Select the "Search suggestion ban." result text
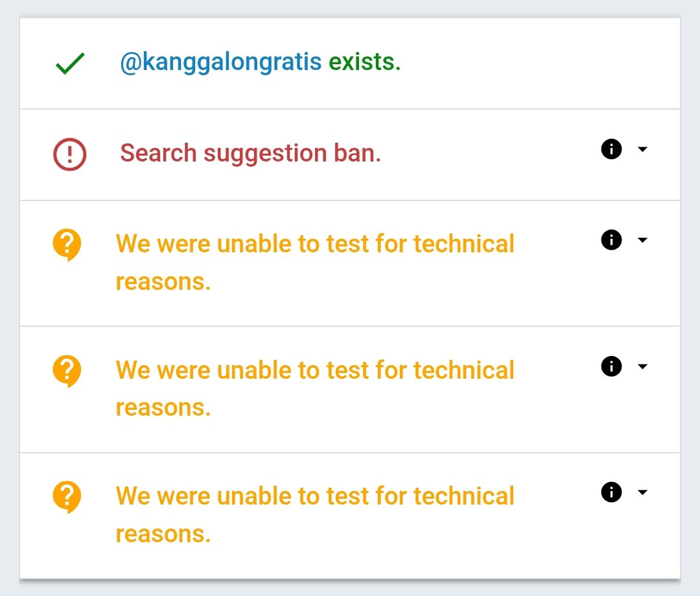Viewport: 700px width, 596px height. pyautogui.click(x=250, y=154)
